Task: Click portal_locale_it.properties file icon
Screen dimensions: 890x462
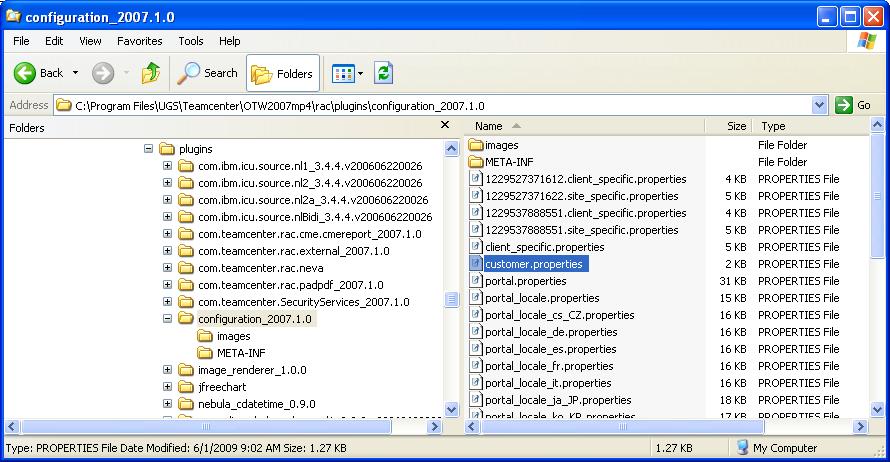Action: pos(476,383)
